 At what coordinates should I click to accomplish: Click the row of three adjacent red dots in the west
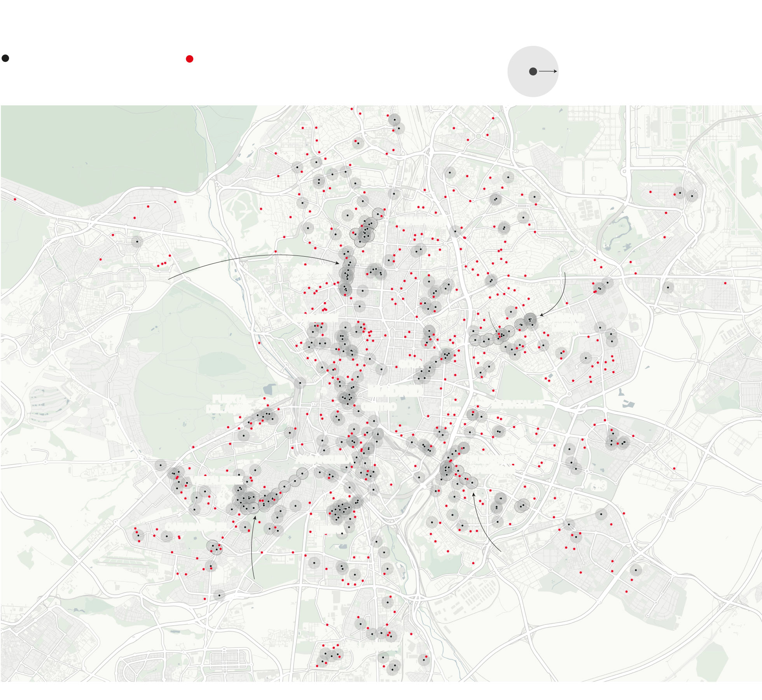162,264
